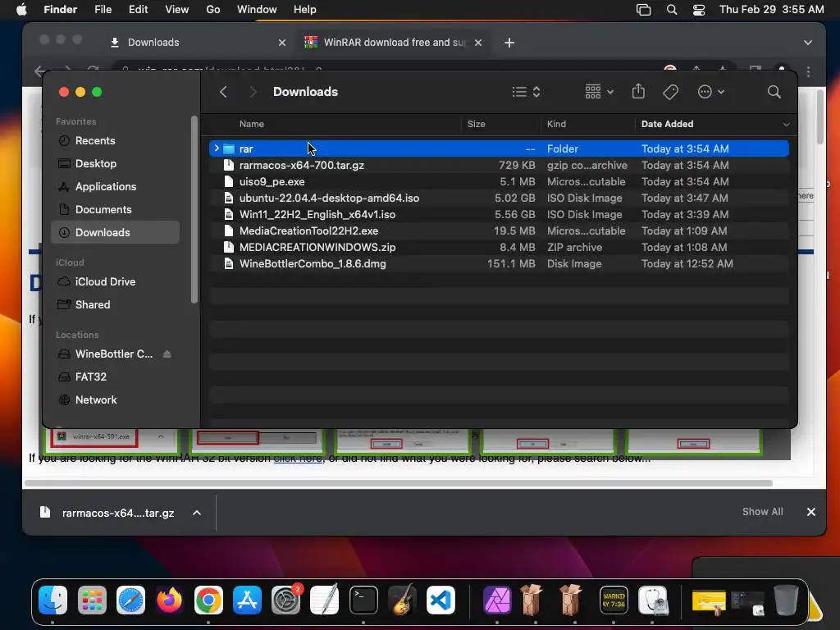
Task: Select MediaCreationTool22H2.exe file
Action: pyautogui.click(x=499, y=231)
